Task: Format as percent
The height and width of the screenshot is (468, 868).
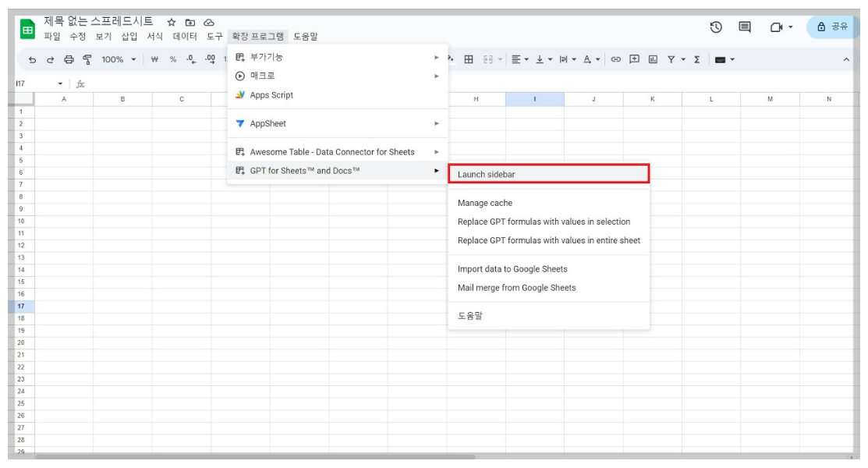Action: [172, 59]
